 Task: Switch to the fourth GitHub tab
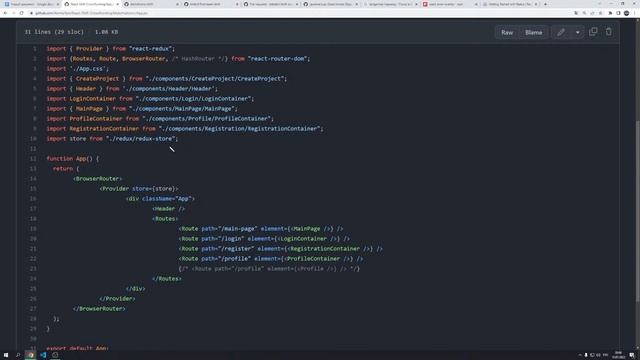211,4
